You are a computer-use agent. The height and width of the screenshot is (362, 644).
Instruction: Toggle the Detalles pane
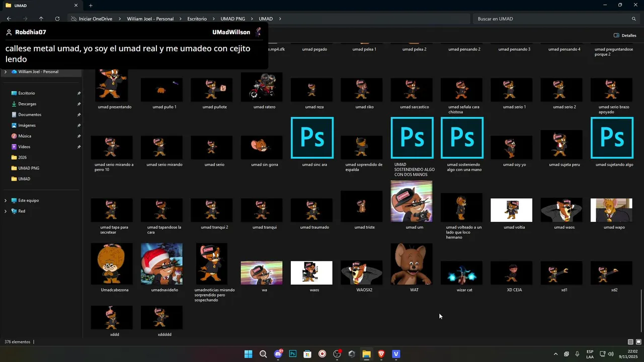coord(625,35)
